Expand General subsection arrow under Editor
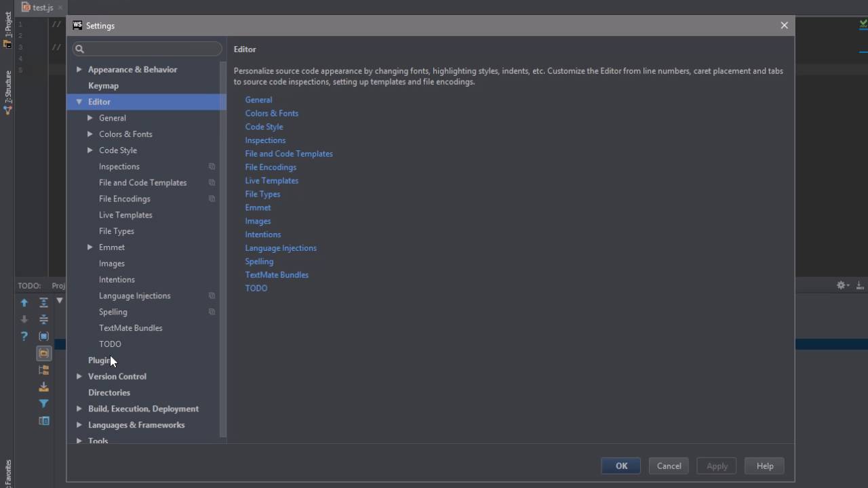The height and width of the screenshot is (488, 868). [90, 117]
